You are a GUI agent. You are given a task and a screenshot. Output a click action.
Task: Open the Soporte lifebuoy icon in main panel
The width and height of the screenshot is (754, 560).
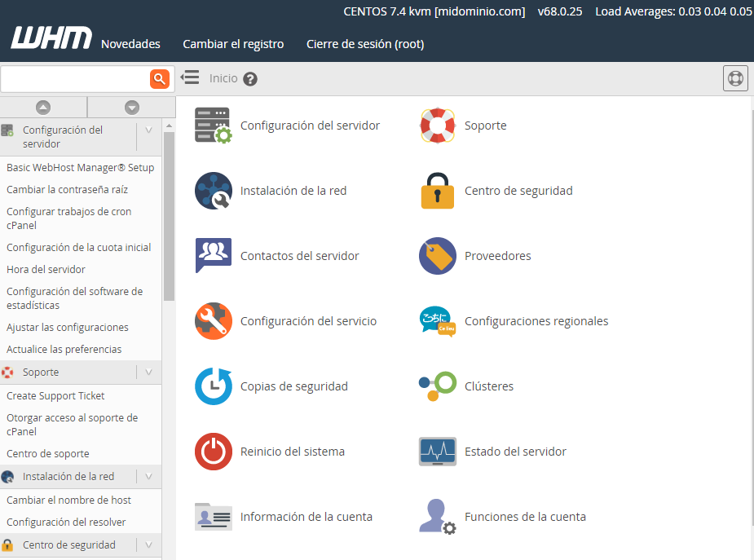(437, 126)
